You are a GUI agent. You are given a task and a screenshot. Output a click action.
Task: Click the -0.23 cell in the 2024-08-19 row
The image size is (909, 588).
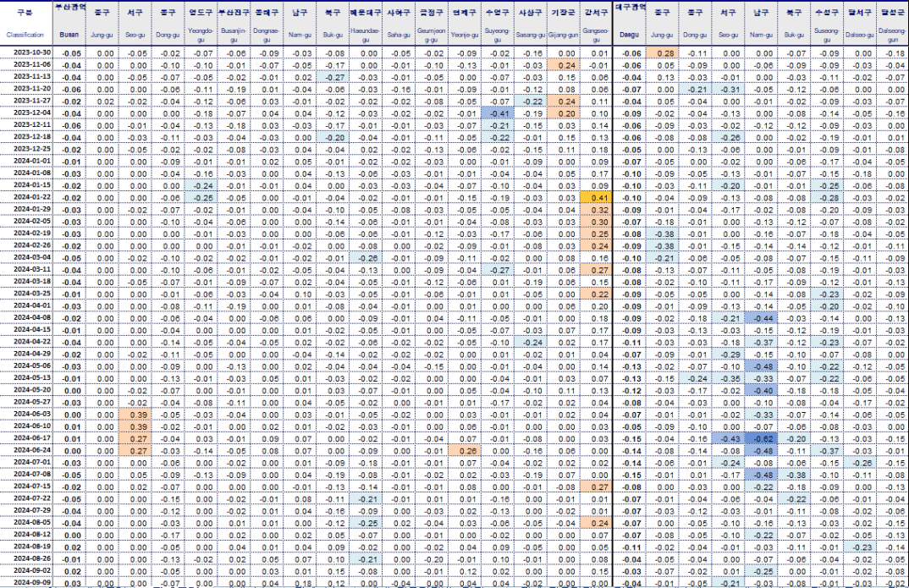coord(860,547)
